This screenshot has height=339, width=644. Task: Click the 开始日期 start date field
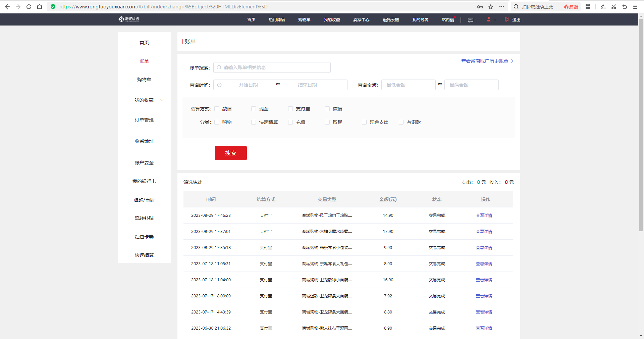(x=248, y=85)
